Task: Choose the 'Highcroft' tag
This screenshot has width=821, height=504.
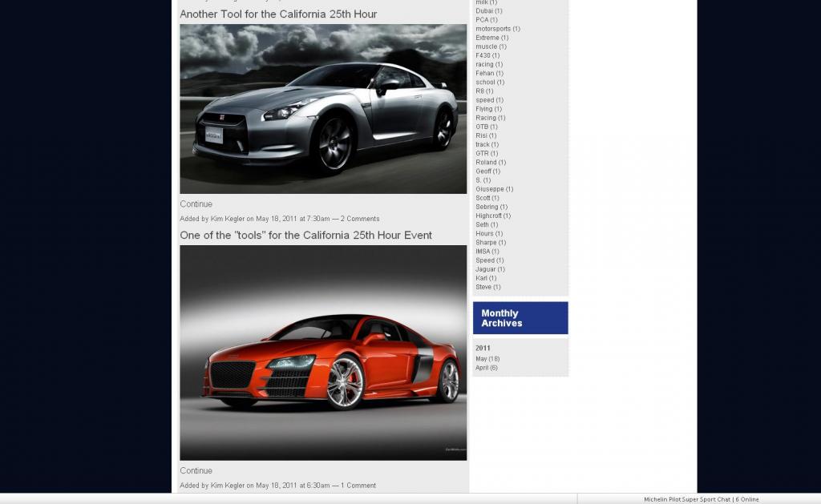Action: click(488, 216)
